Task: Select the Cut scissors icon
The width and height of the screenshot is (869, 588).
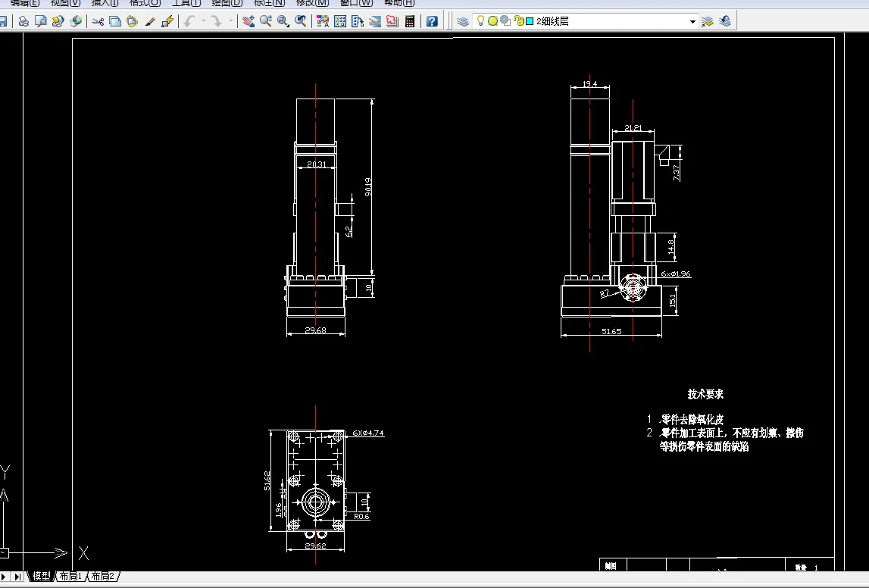Action: pos(98,21)
